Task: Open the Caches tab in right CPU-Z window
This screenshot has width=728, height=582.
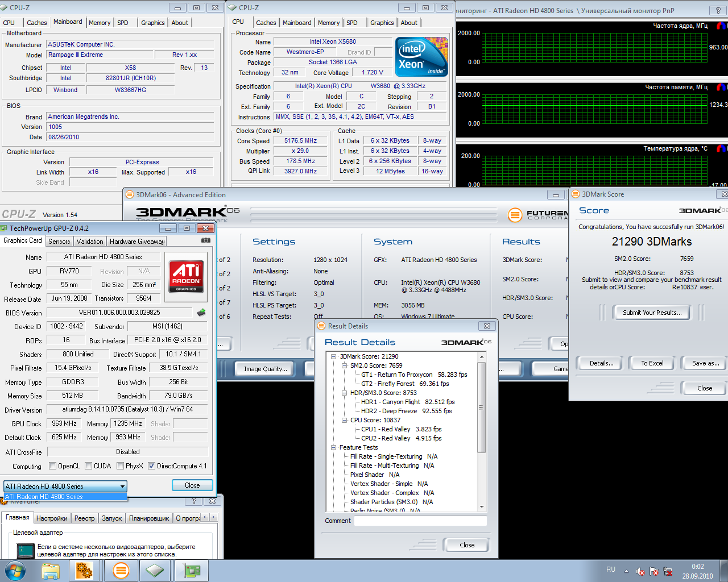Action: (266, 23)
